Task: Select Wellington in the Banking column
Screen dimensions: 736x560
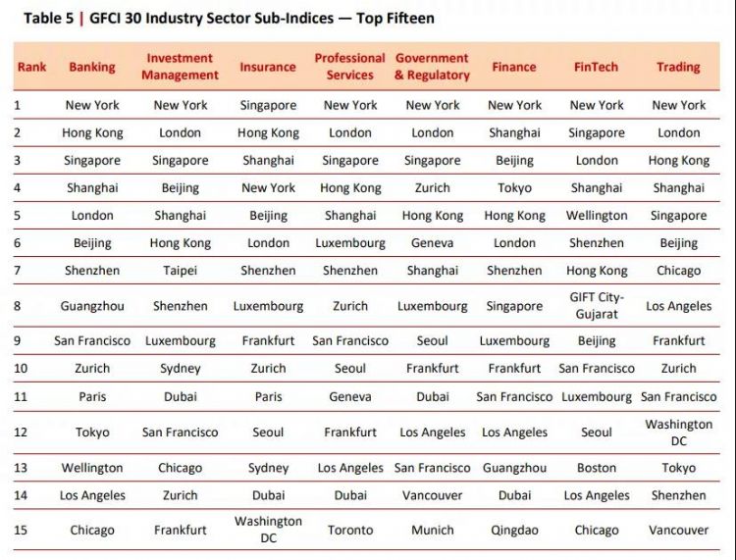Action: point(91,468)
